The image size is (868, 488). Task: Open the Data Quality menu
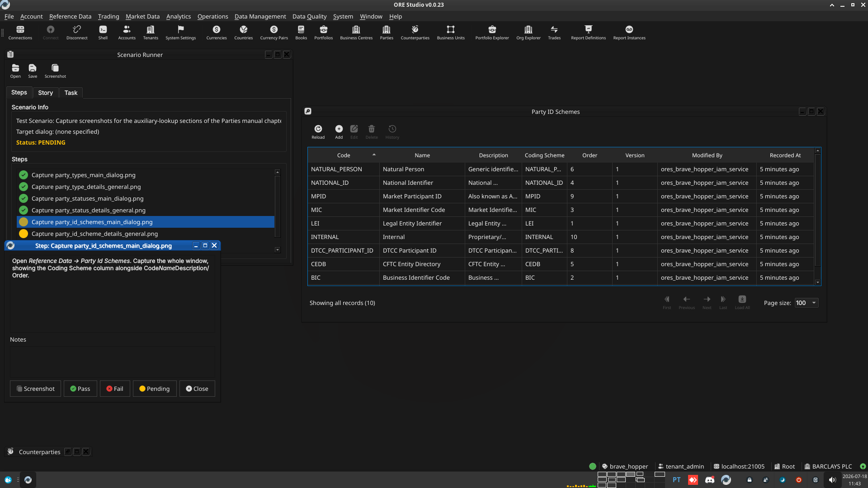click(309, 16)
